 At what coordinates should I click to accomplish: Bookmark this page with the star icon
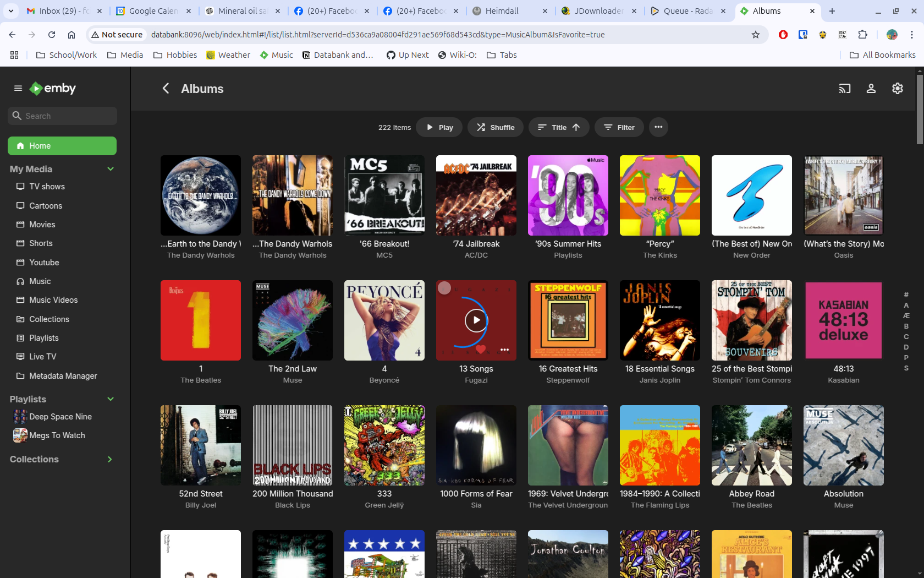pyautogui.click(x=756, y=35)
